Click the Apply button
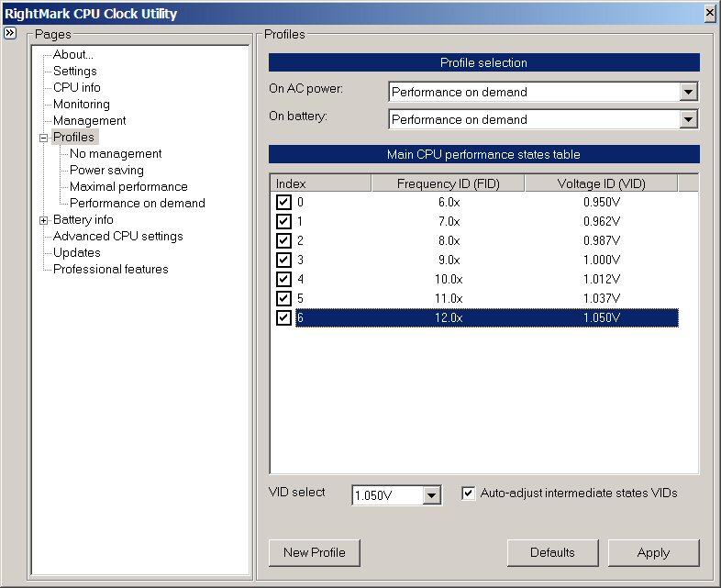 click(653, 552)
